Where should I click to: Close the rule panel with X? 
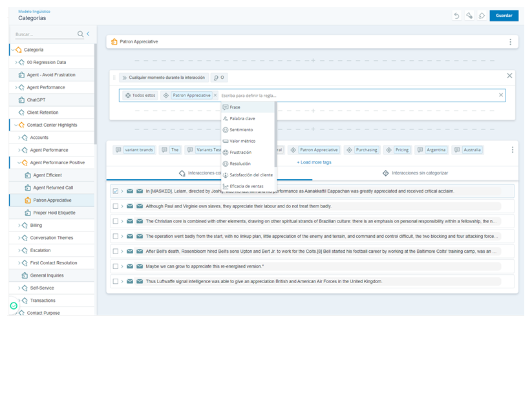509,76
